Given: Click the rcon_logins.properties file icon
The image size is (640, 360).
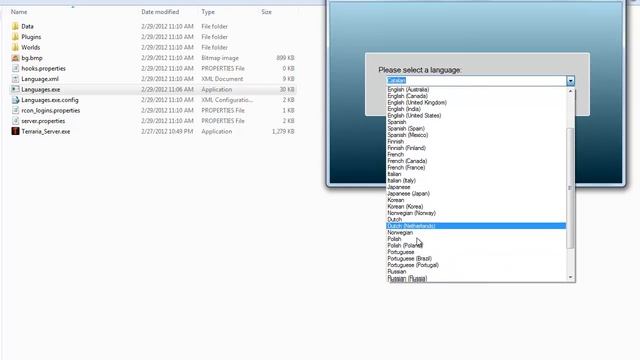Looking at the screenshot, I should [15, 111].
